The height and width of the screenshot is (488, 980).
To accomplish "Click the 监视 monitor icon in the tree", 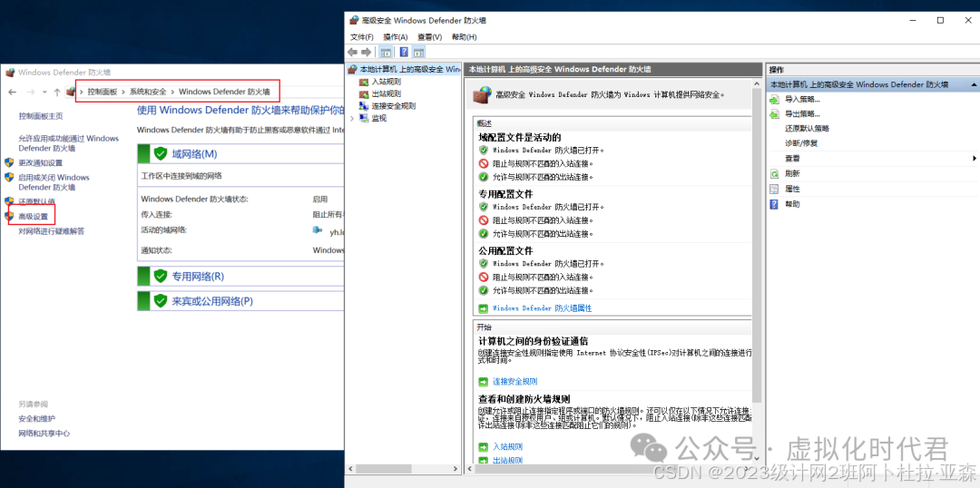I will coord(364,118).
